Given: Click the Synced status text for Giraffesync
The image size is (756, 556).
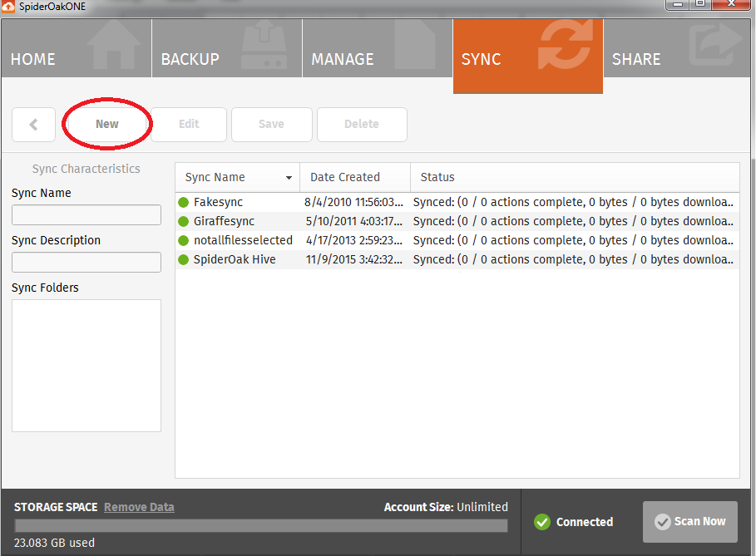Looking at the screenshot, I should pyautogui.click(x=573, y=222).
